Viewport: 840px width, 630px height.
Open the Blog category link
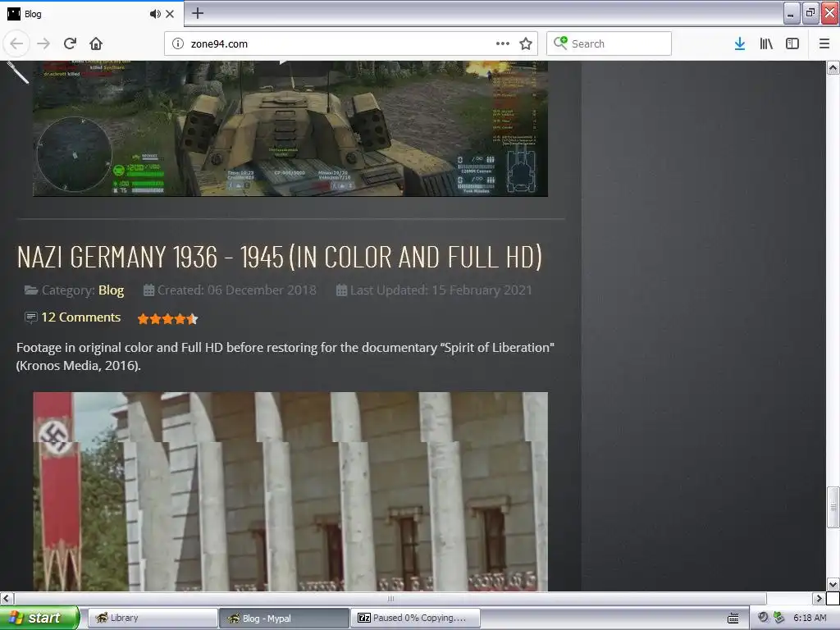pos(111,290)
